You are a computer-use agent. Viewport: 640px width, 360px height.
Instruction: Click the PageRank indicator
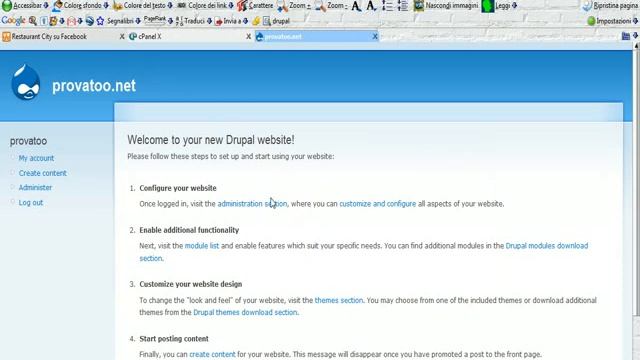155,20
